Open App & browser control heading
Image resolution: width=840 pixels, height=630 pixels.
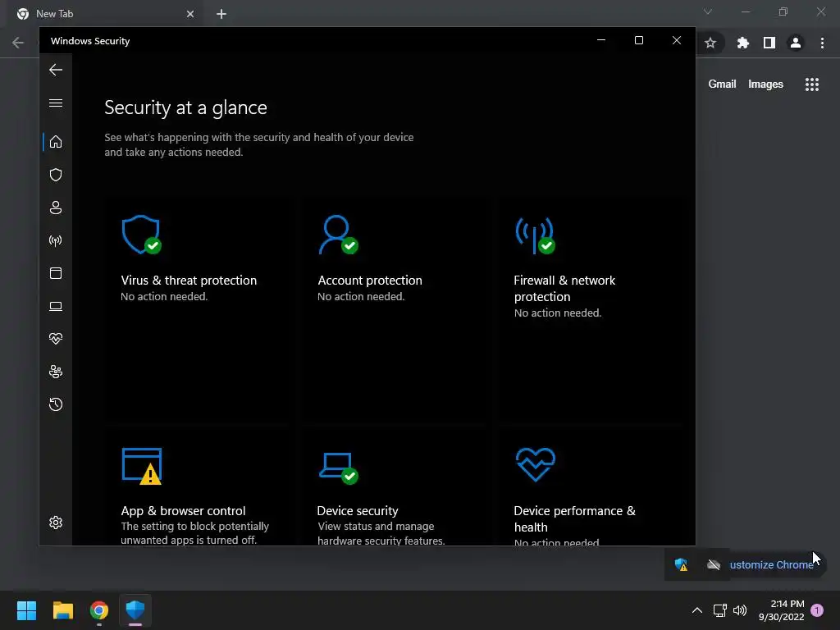point(183,510)
